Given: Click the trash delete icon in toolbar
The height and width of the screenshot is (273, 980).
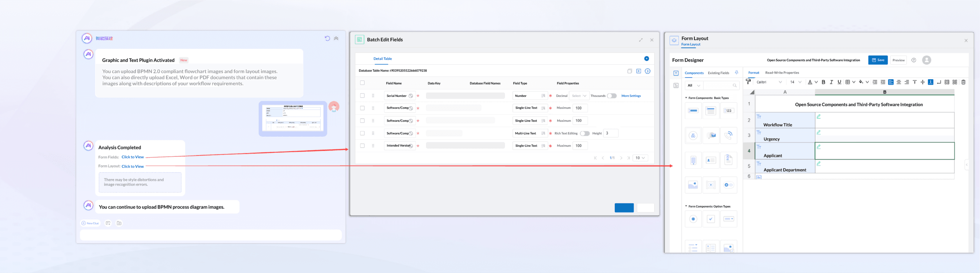Looking at the screenshot, I should (964, 82).
